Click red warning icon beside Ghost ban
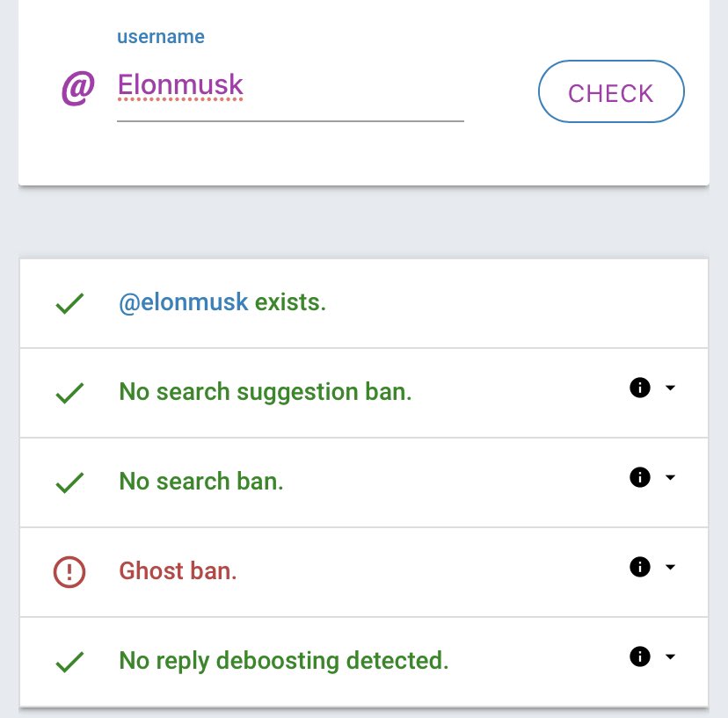 (69, 572)
